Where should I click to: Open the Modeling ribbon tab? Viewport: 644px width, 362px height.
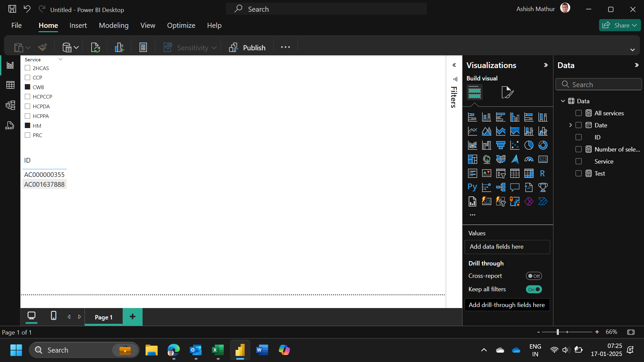pyautogui.click(x=114, y=25)
